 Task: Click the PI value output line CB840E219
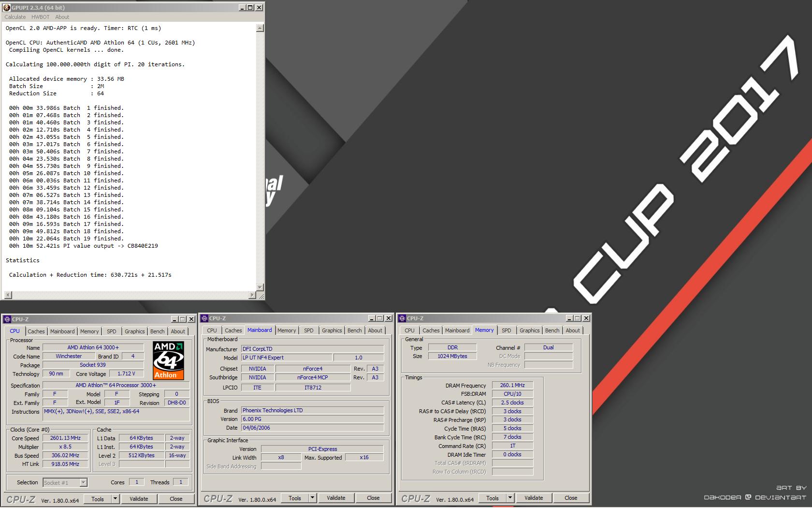tap(84, 246)
